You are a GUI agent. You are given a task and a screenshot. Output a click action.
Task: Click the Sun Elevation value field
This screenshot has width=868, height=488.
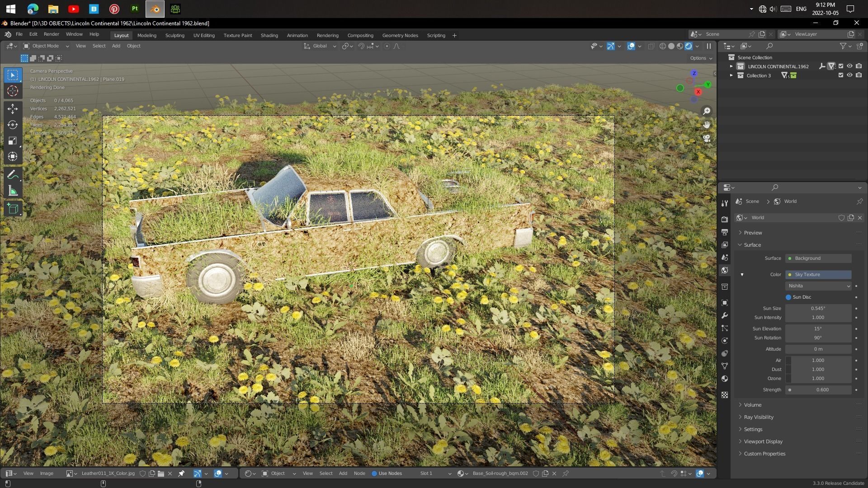pyautogui.click(x=818, y=328)
